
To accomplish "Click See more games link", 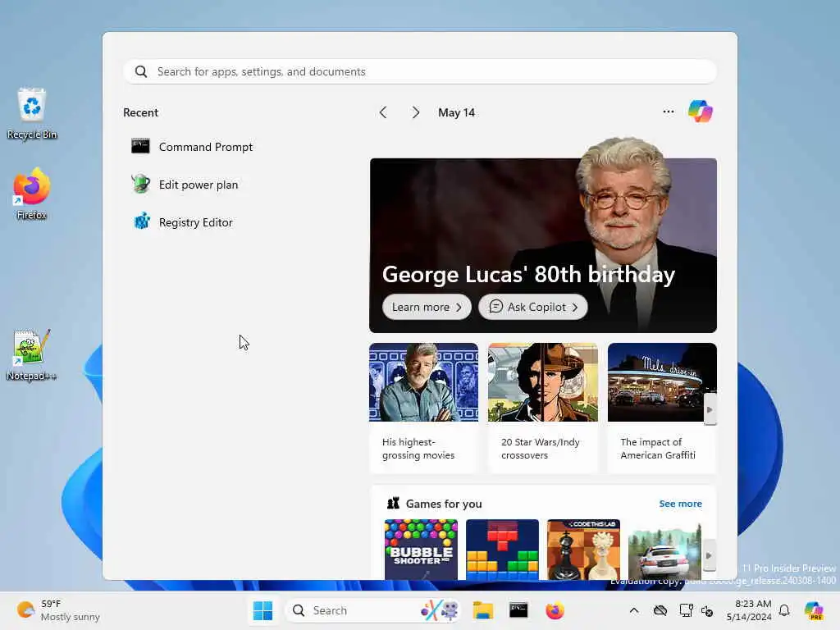I will [680, 504].
